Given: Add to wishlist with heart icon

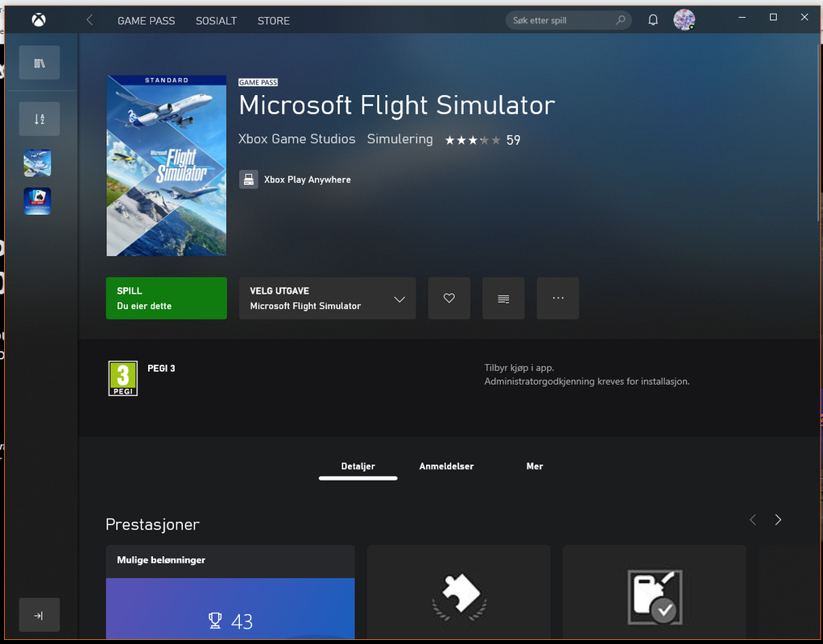Looking at the screenshot, I should (449, 298).
